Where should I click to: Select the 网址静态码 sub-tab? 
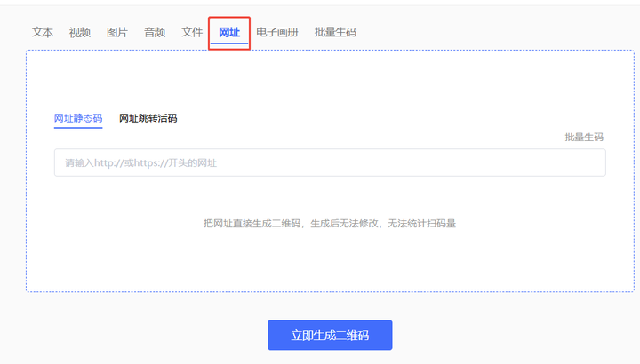[78, 118]
